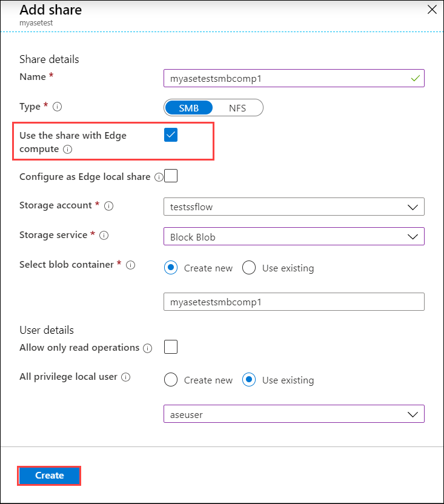Click the Storage account info icon

click(108, 206)
